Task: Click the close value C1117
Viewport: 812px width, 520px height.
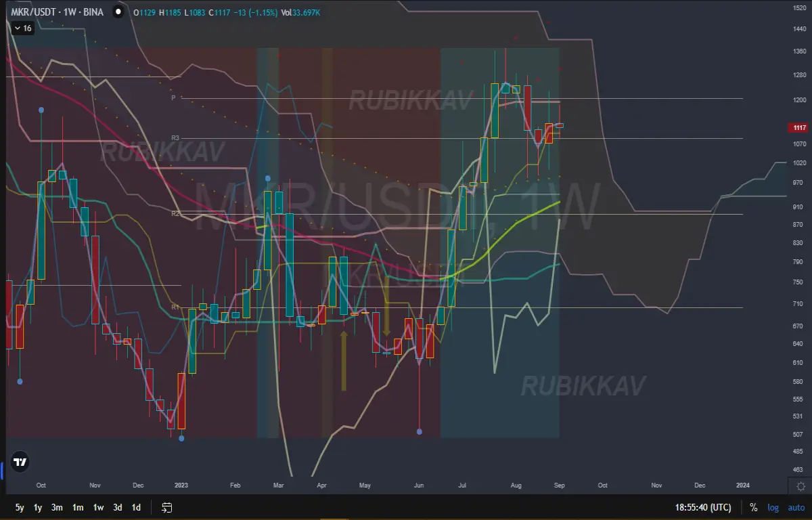Action: [x=221, y=12]
